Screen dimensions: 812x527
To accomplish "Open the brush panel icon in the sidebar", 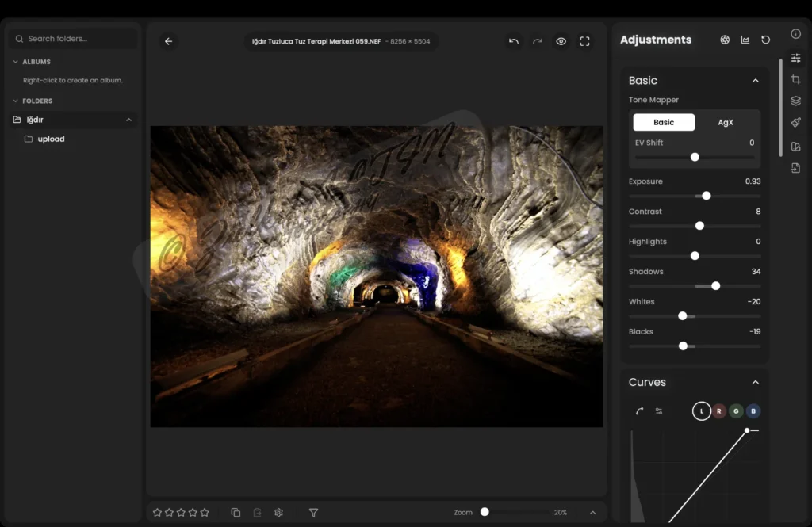I will 796,123.
